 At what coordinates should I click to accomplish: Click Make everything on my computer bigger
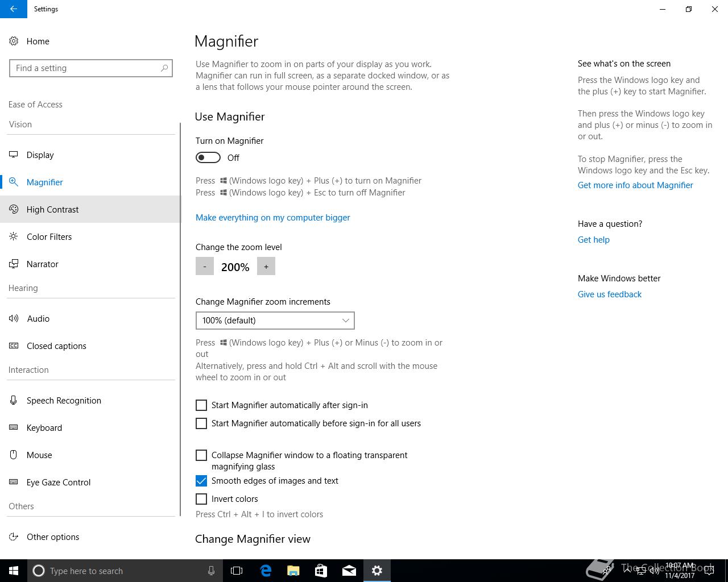click(273, 218)
